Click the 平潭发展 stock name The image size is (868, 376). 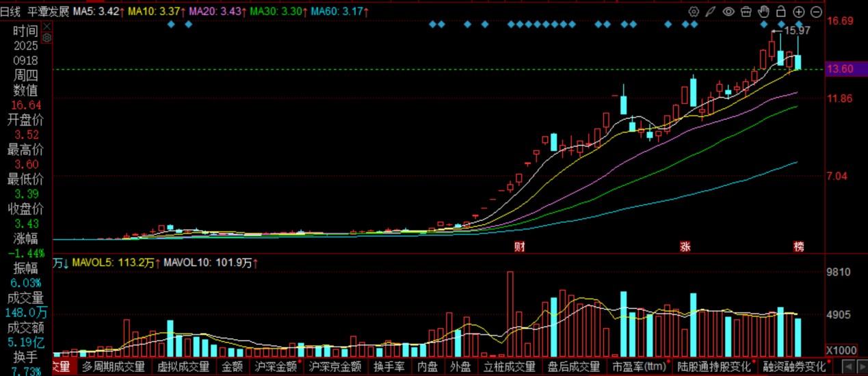[x=48, y=12]
